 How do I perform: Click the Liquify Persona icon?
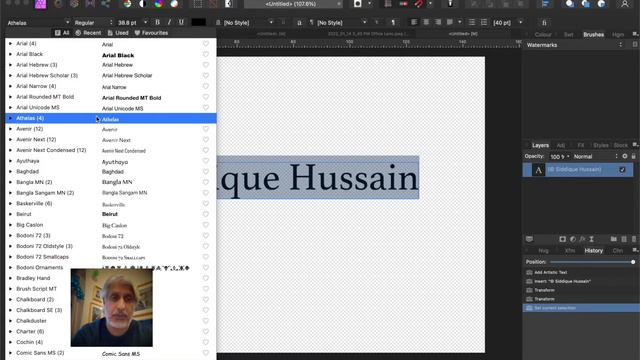(58, 4)
